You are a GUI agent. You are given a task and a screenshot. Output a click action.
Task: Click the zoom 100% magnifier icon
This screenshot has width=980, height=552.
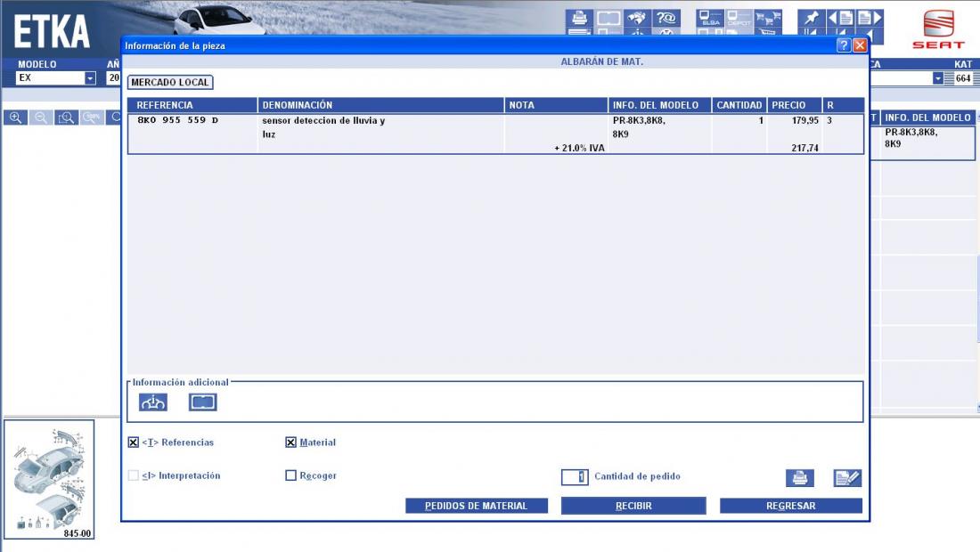(92, 118)
